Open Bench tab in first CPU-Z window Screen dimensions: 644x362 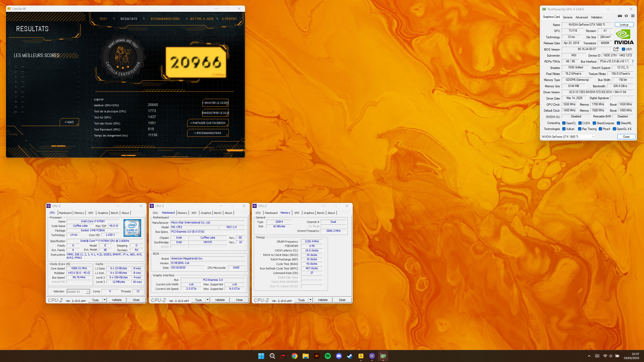[114, 213]
